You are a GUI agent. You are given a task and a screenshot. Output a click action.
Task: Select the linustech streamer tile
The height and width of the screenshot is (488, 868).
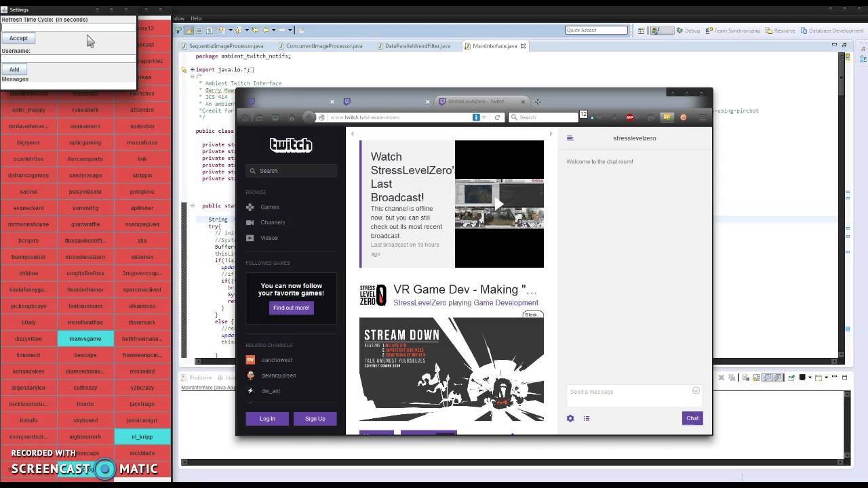(28, 355)
